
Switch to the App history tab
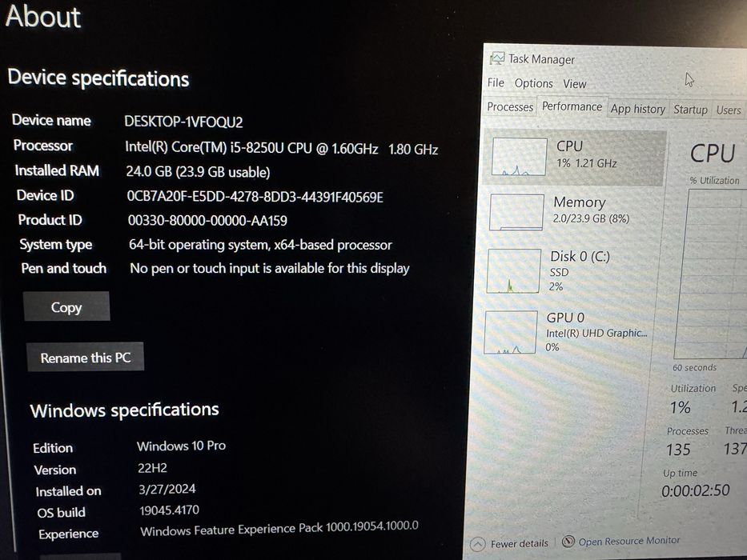pos(638,109)
